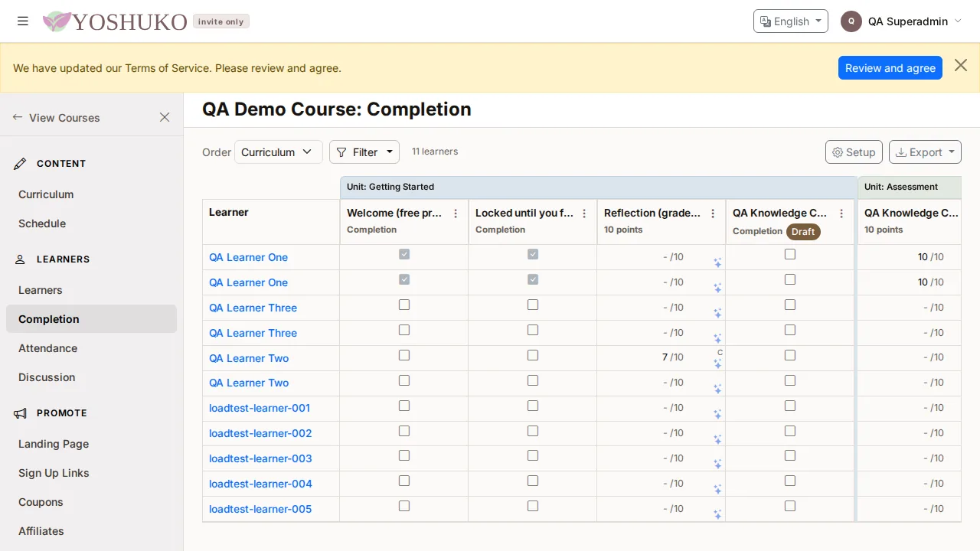Click AI sparkle icon in loadtest-learner-003 row

tap(717, 465)
